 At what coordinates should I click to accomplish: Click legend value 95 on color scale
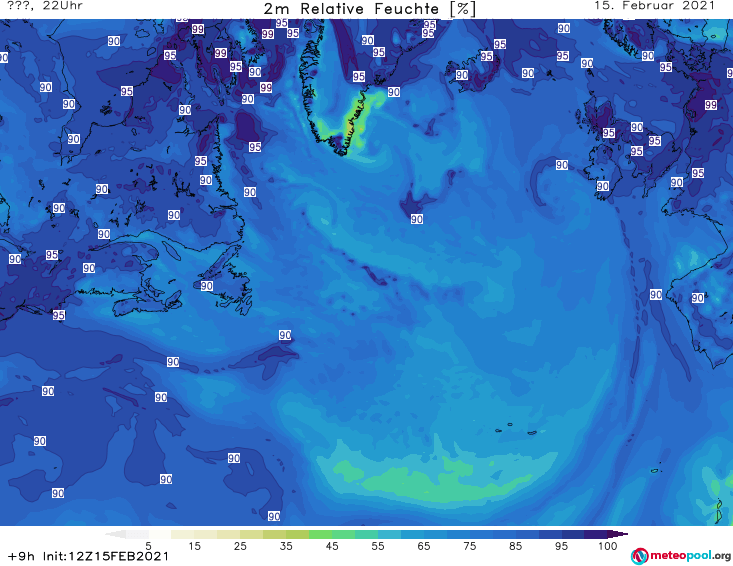561,546
